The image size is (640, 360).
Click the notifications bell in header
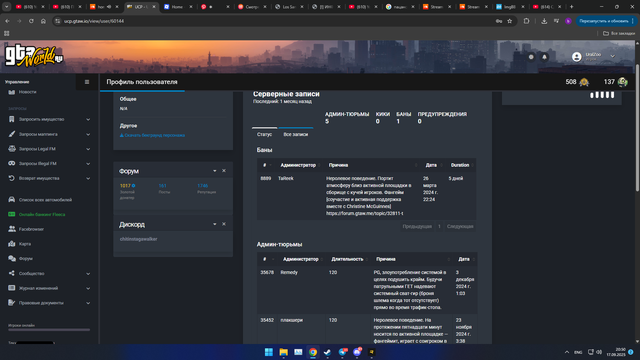(544, 57)
